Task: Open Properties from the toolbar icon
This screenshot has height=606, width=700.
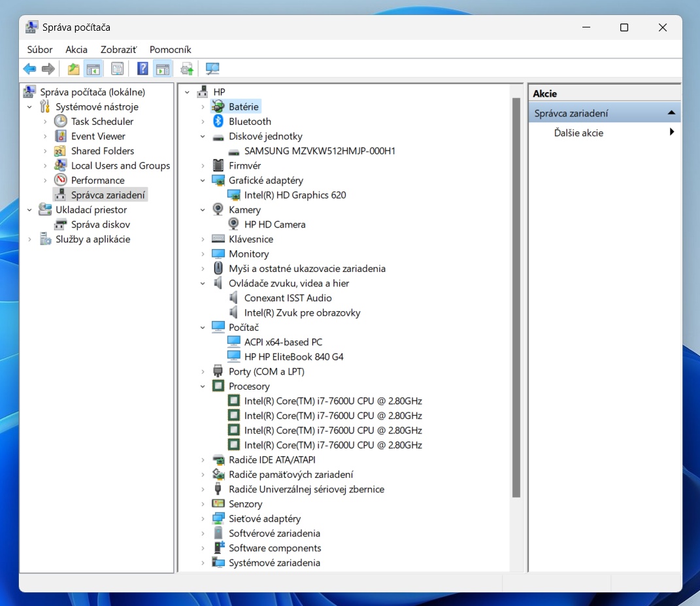Action: (x=117, y=69)
